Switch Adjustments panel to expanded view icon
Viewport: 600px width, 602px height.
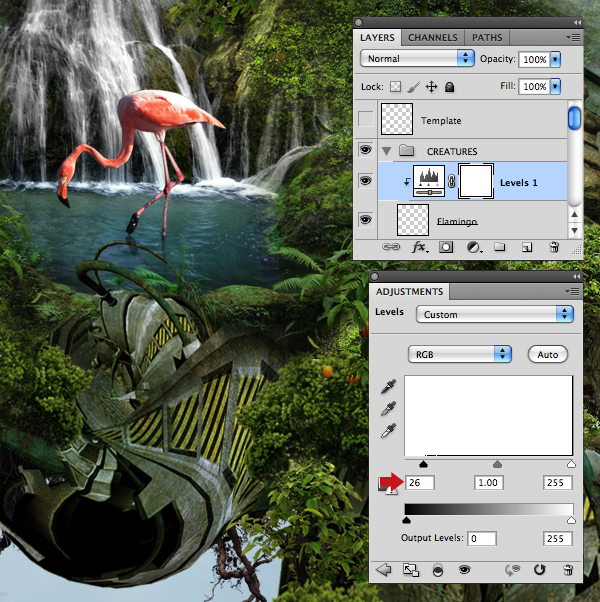tap(411, 570)
